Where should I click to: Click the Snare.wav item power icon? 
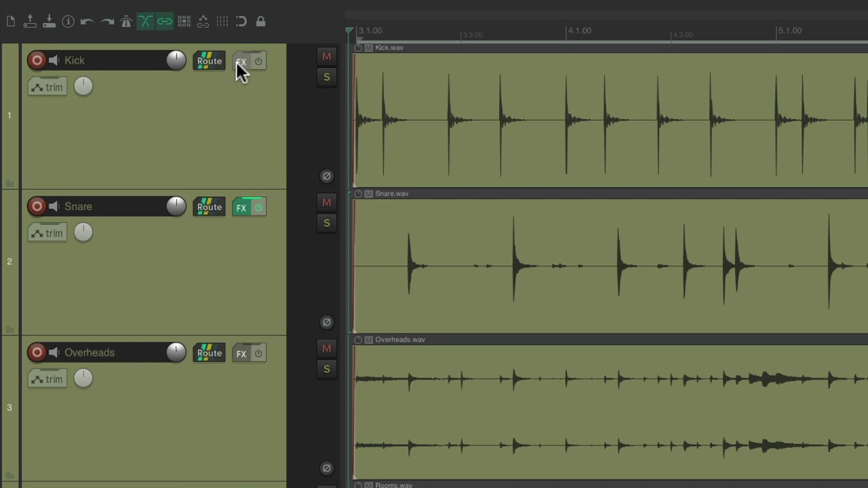[358, 194]
